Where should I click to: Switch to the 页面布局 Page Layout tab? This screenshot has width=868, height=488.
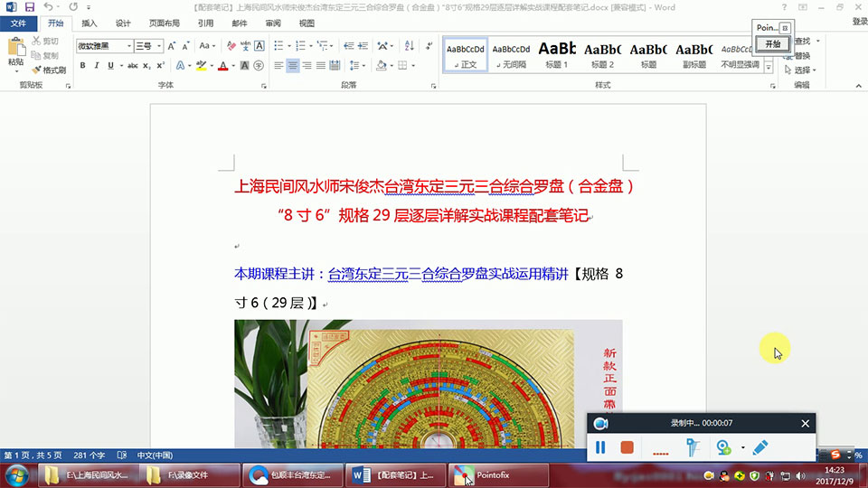[165, 23]
